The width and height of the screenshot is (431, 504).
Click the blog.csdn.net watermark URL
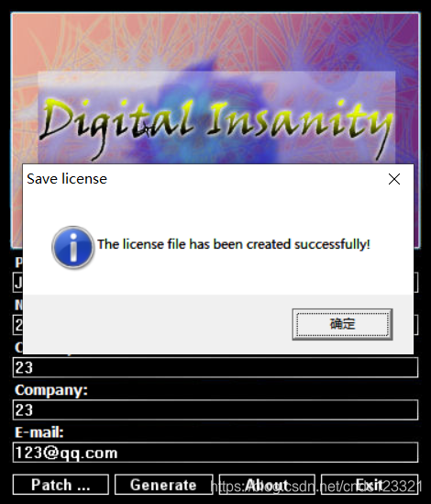coord(316,487)
